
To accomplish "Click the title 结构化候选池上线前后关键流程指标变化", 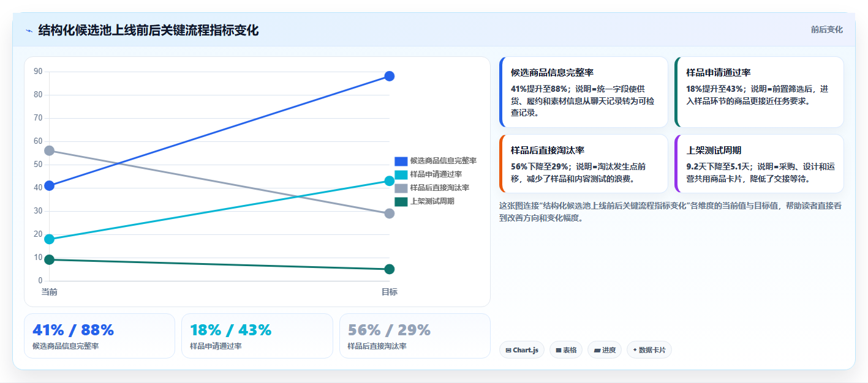I will tap(148, 31).
